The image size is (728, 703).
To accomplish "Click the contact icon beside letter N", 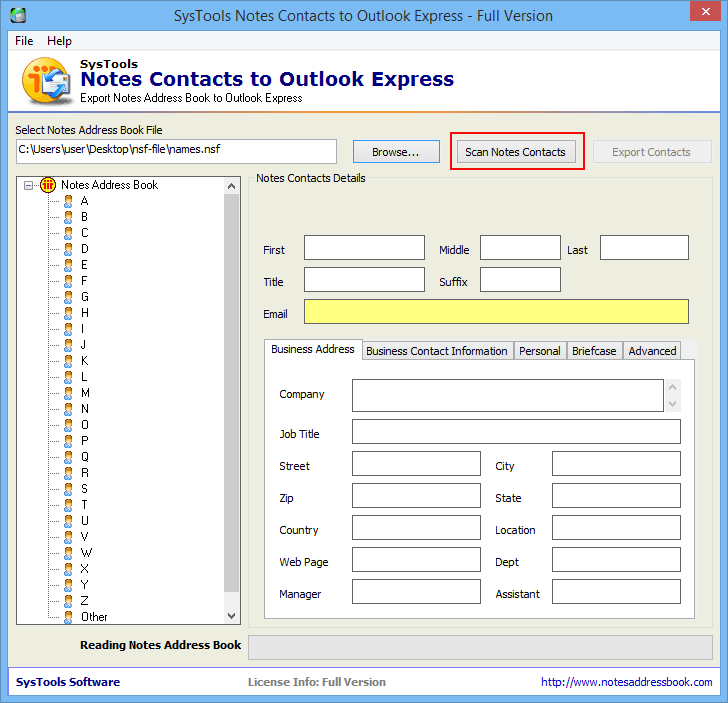I will click(x=68, y=409).
